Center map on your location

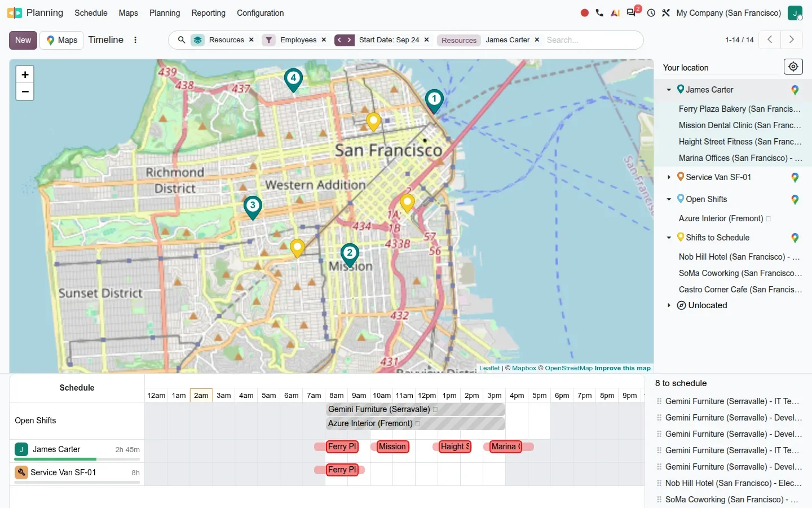point(793,67)
